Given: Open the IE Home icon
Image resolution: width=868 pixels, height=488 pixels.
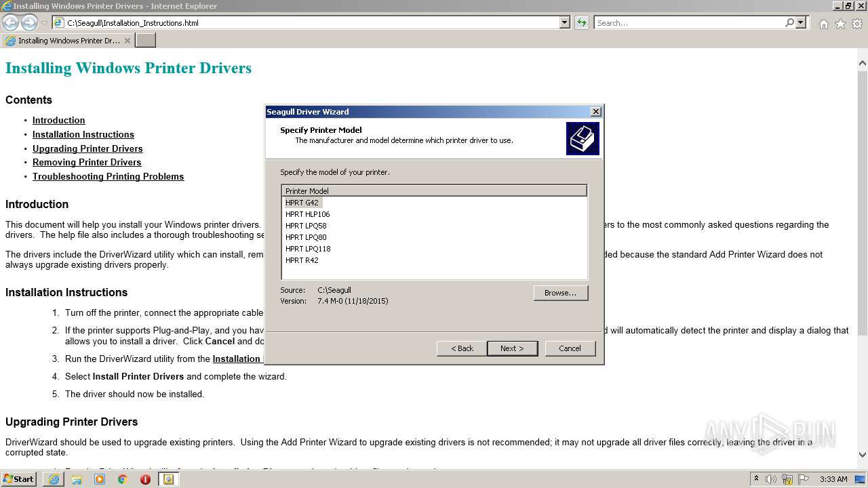Looking at the screenshot, I should point(823,24).
